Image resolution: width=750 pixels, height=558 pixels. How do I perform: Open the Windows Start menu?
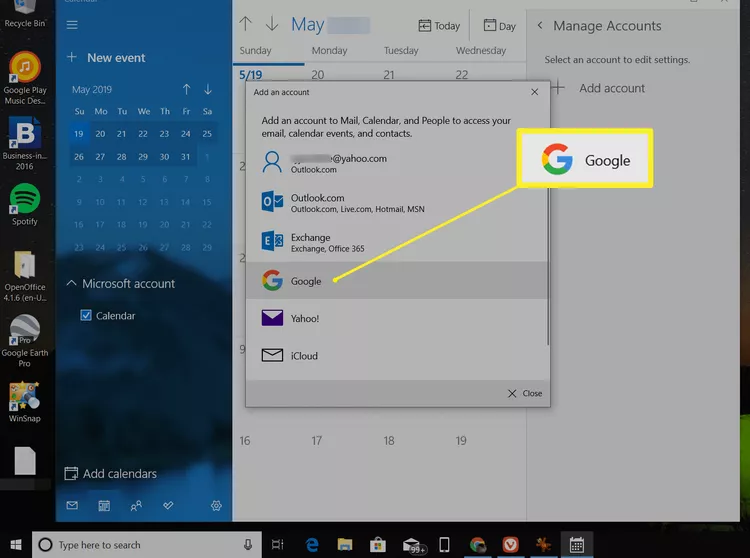click(16, 545)
